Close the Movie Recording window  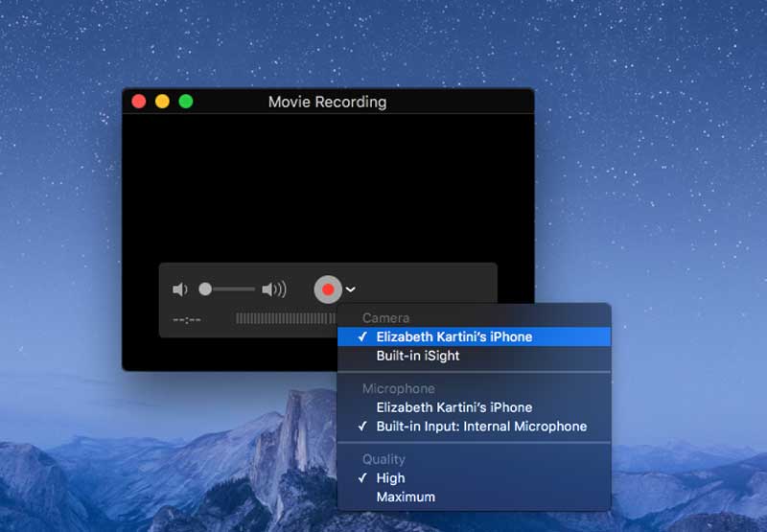point(139,102)
